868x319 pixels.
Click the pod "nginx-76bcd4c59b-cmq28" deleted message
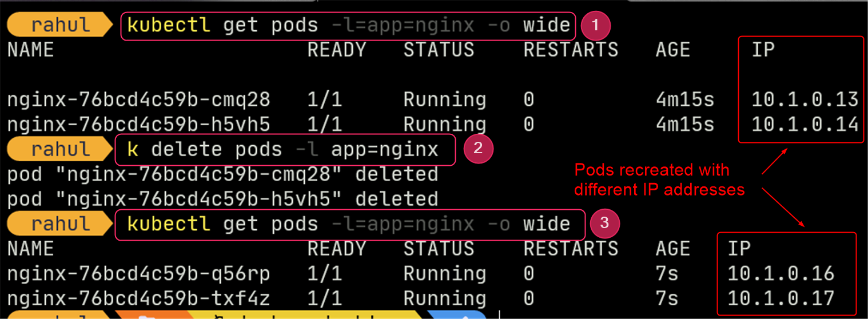click(223, 174)
